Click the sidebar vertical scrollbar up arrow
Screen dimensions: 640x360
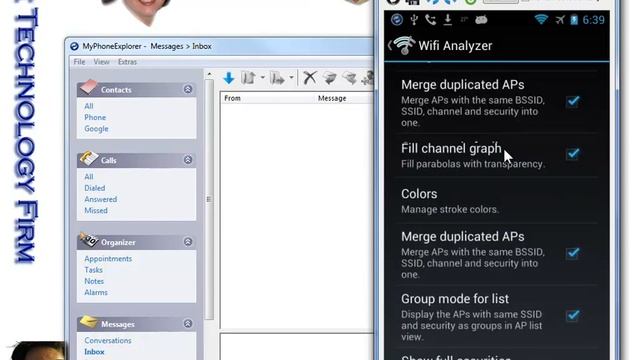(209, 74)
